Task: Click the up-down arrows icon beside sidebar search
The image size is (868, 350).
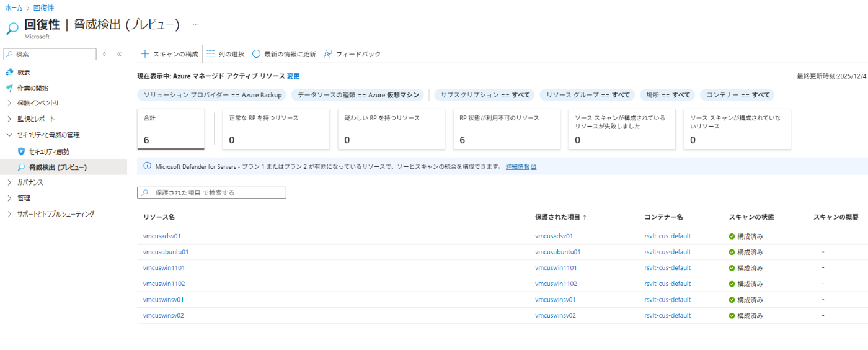Action: [x=104, y=55]
